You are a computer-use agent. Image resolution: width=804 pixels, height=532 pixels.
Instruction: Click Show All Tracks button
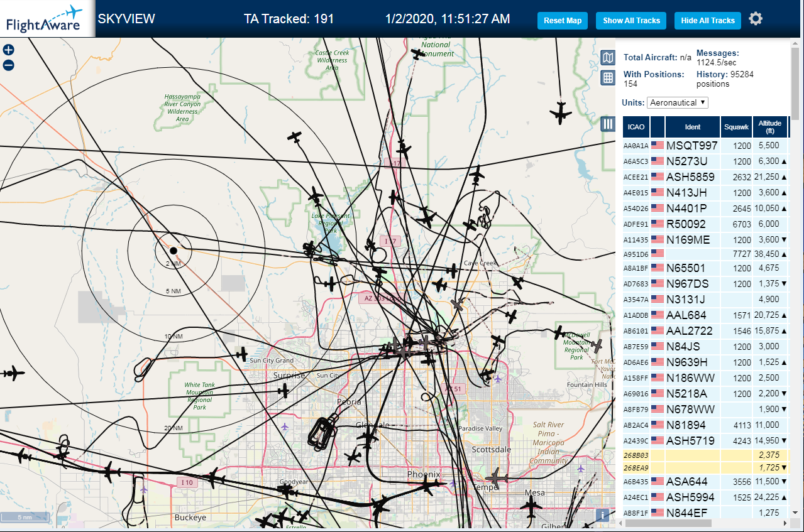pos(631,20)
